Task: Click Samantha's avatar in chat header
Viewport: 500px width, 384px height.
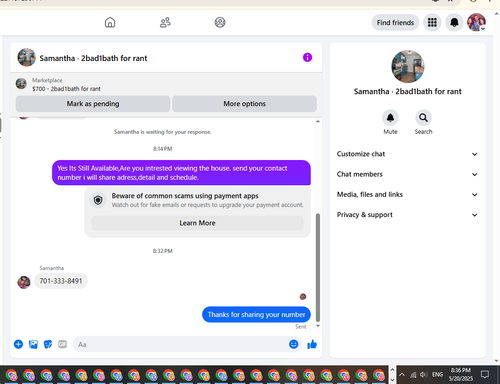Action: [x=27, y=57]
